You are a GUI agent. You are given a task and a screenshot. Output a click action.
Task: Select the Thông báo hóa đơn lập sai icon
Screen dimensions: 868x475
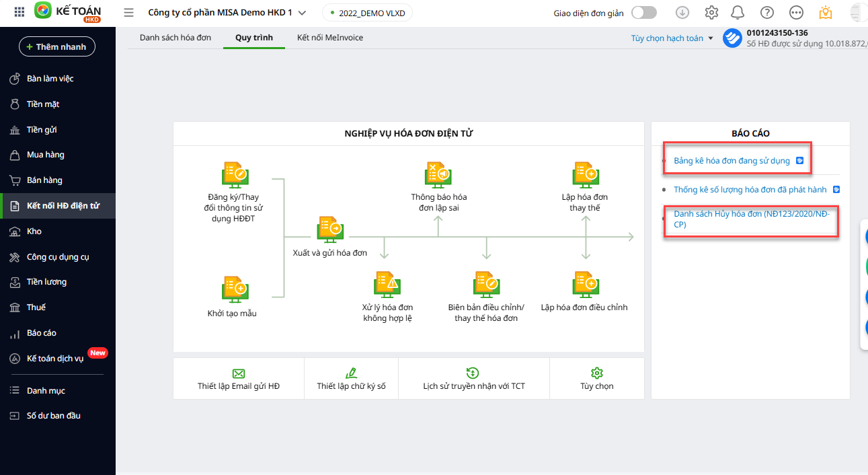pyautogui.click(x=438, y=174)
